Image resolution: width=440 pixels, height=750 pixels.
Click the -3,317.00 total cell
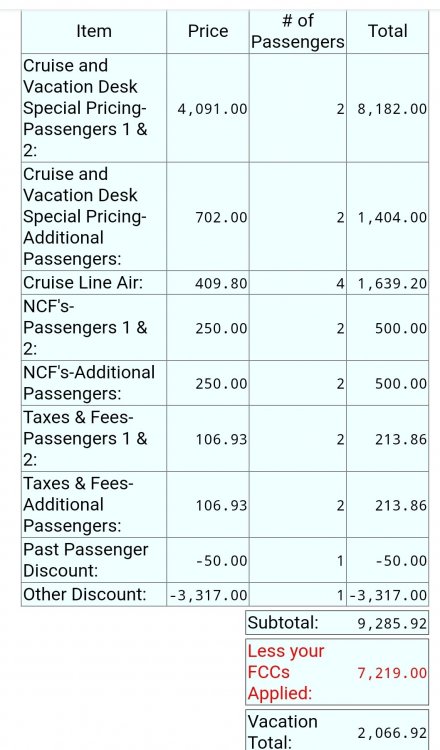pyautogui.click(x=388, y=595)
